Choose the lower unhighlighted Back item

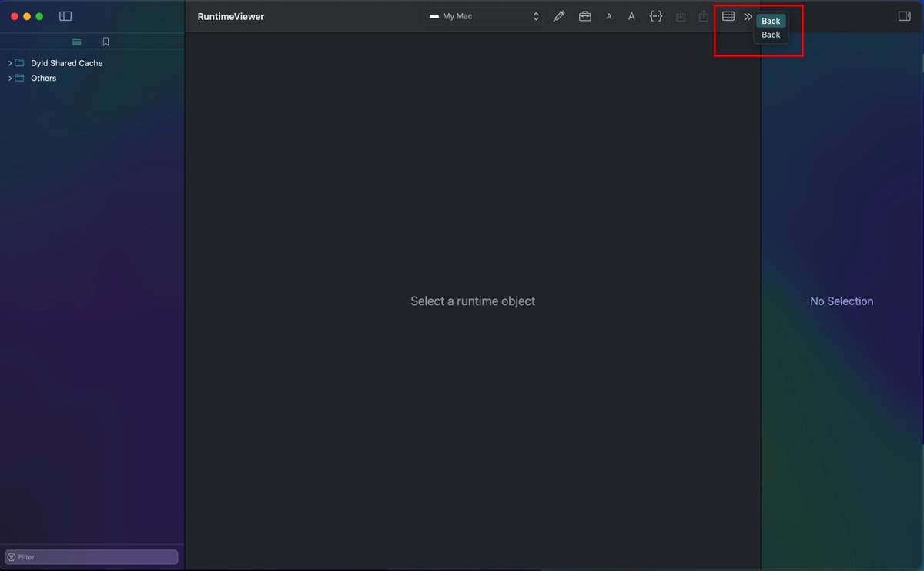(771, 35)
